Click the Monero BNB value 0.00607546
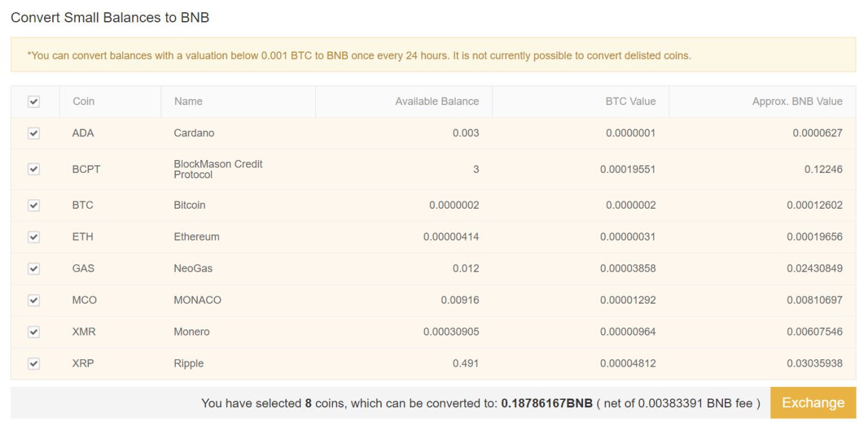Image resolution: width=868 pixels, height=425 pixels. (x=814, y=332)
